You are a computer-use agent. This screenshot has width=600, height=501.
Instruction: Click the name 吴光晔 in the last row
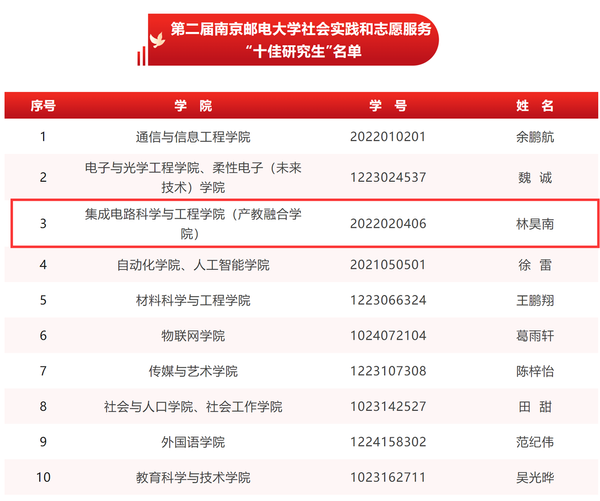tap(533, 477)
